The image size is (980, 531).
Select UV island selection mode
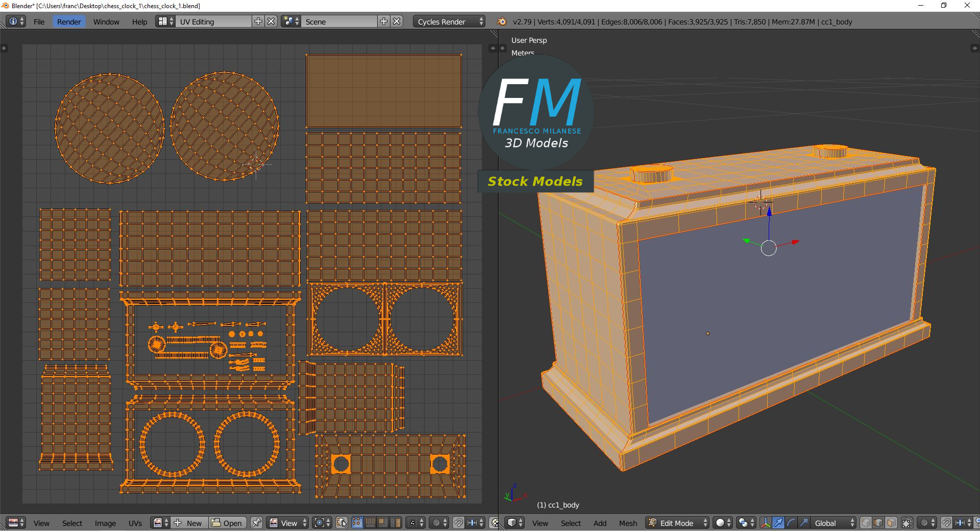[396, 523]
